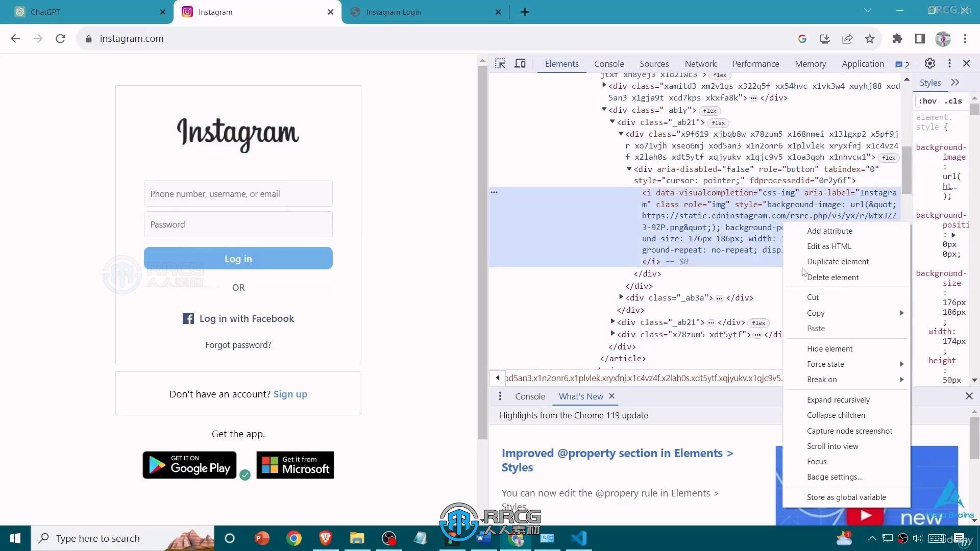Click Get it from Microsoft badge

(295, 465)
